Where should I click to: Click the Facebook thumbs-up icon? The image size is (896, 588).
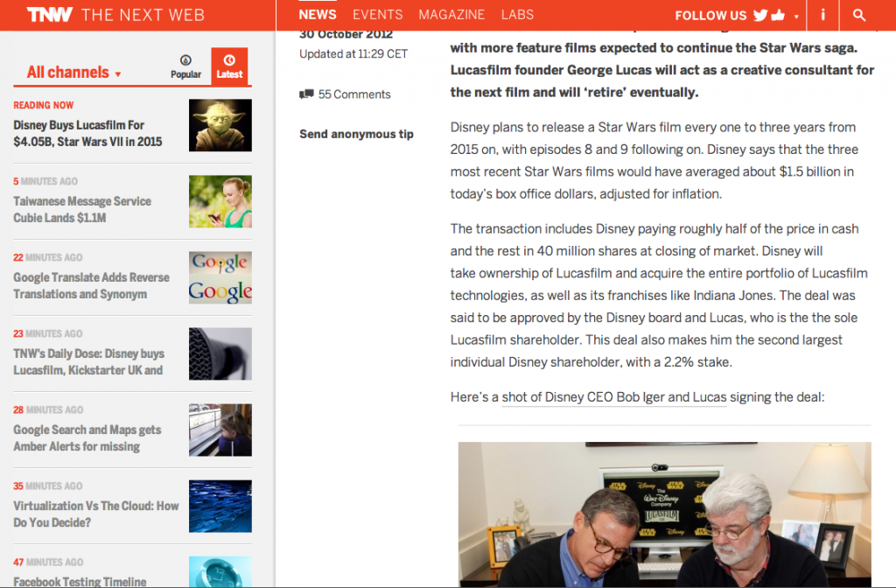780,15
